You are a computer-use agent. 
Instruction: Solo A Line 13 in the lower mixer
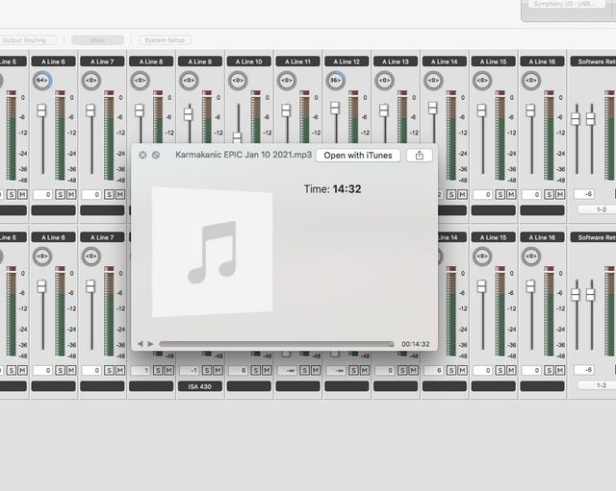point(402,370)
